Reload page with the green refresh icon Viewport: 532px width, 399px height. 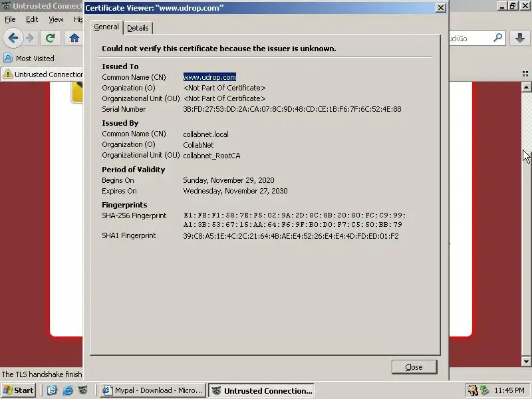(x=51, y=38)
